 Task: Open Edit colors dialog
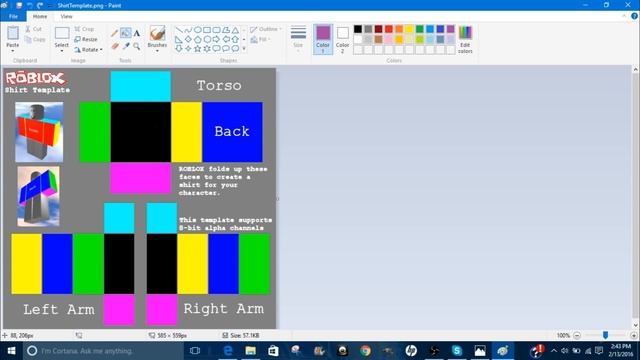click(x=465, y=39)
